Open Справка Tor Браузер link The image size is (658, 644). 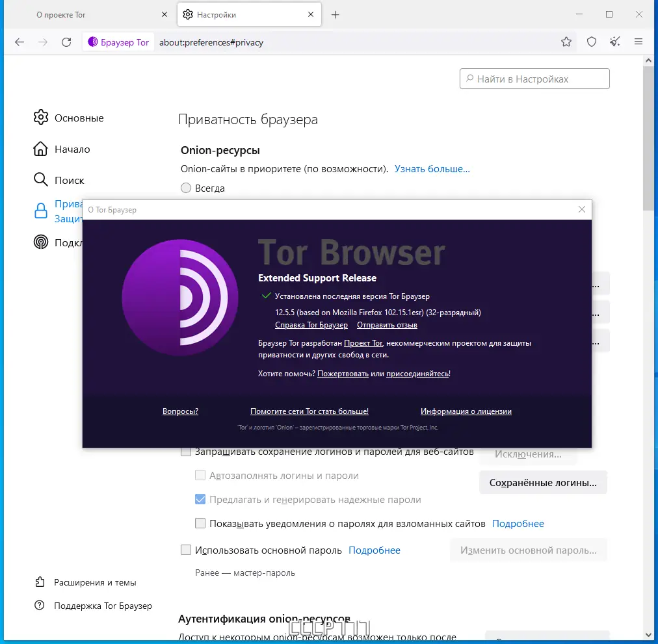pos(311,325)
